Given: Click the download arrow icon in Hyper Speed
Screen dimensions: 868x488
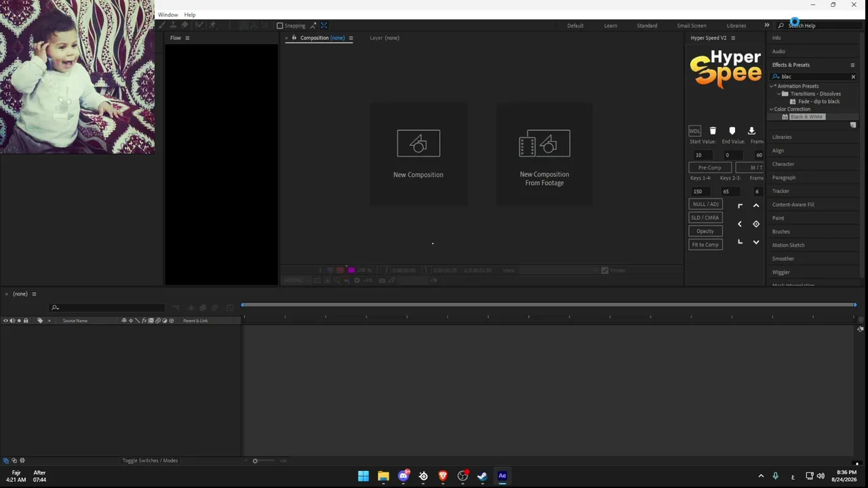Looking at the screenshot, I should click(x=751, y=131).
